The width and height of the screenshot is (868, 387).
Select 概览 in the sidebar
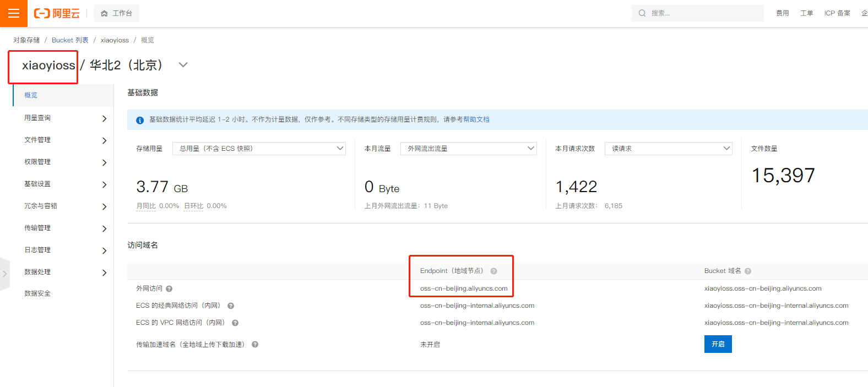(63, 95)
